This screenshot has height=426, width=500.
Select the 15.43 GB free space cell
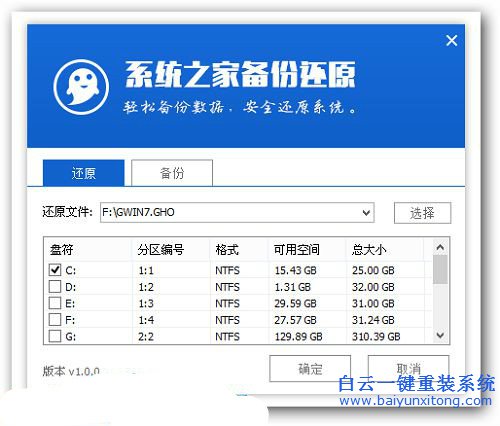(x=295, y=270)
